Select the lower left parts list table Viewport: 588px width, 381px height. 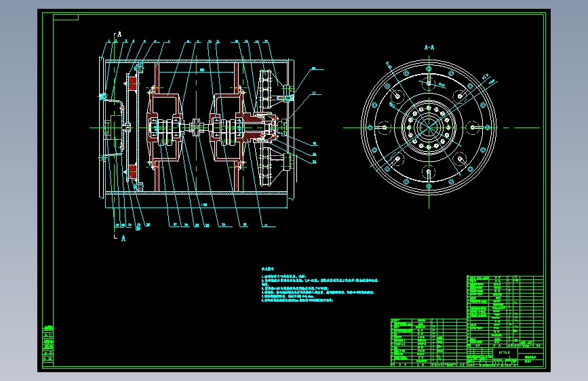click(429, 342)
